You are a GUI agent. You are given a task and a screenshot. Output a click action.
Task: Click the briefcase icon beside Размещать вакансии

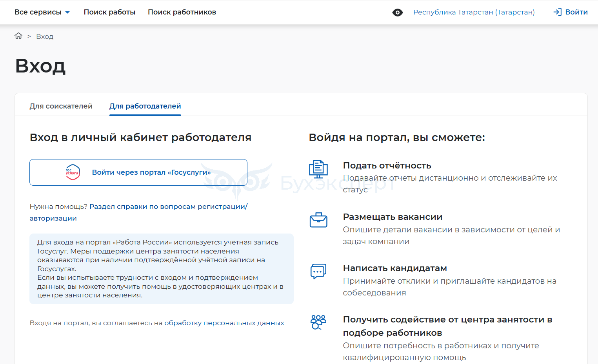(x=318, y=220)
